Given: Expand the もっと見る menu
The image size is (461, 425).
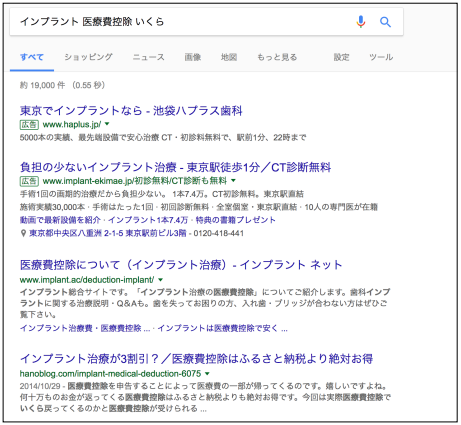Looking at the screenshot, I should tap(277, 57).
